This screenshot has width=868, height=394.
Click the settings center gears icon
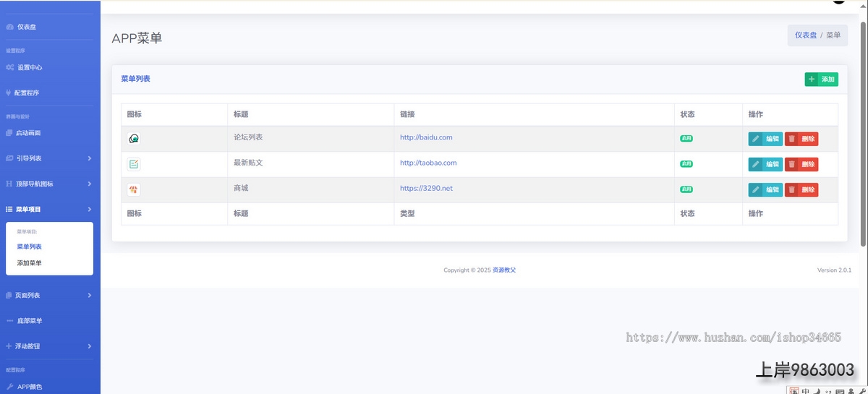[x=9, y=67]
